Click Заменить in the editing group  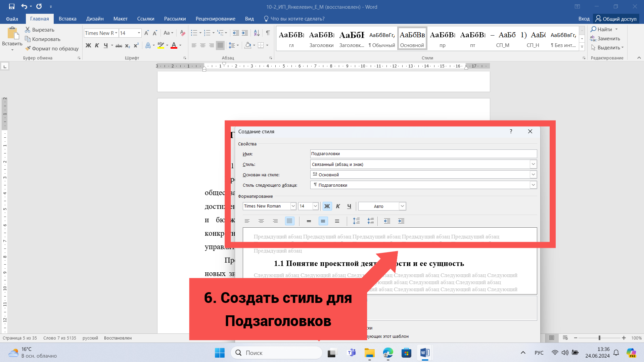coord(605,39)
